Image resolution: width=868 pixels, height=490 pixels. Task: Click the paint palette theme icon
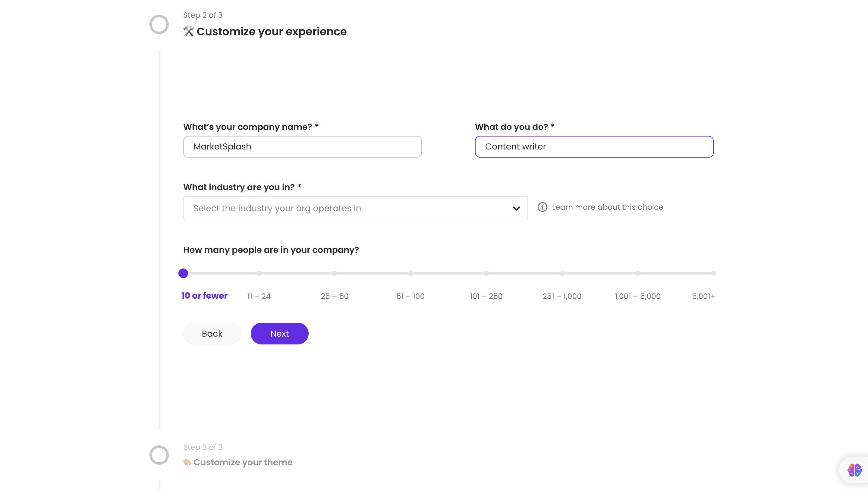click(x=187, y=462)
